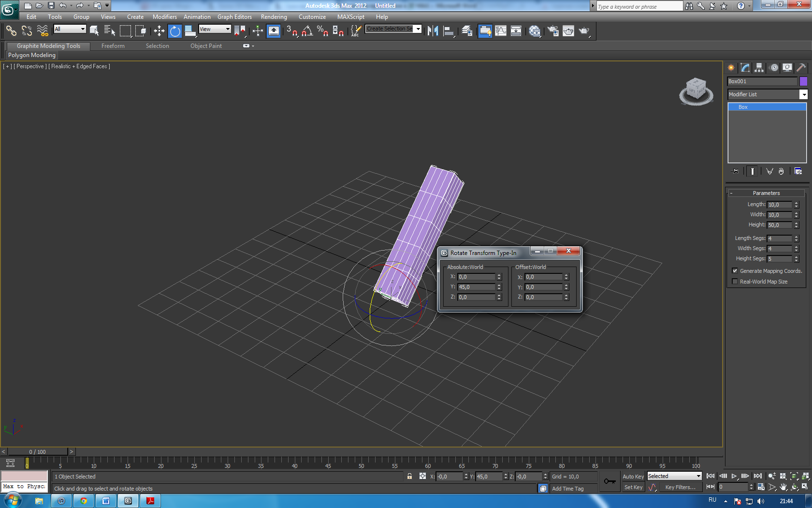Click the Height parameter field showing 50,0
This screenshot has height=508, width=812.
(779, 225)
